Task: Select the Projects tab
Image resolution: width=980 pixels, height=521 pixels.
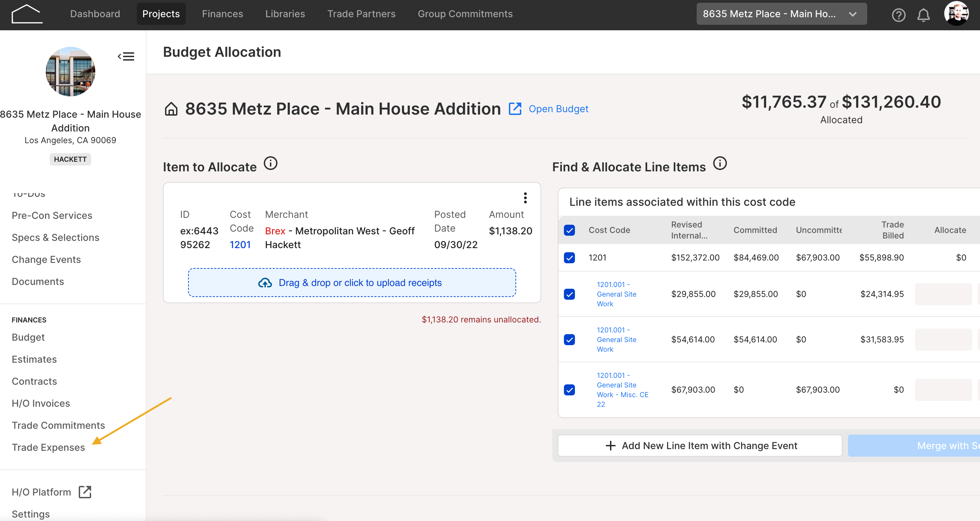Action: pos(161,14)
